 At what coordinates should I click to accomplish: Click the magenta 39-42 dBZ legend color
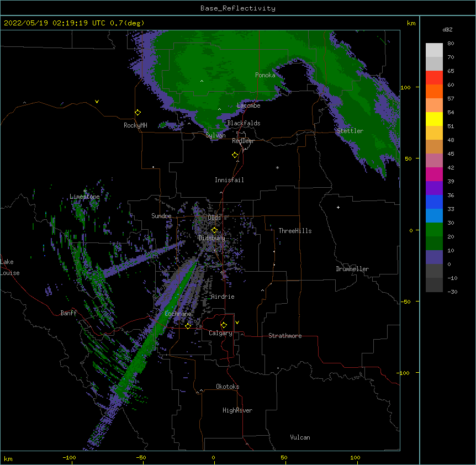(434, 175)
